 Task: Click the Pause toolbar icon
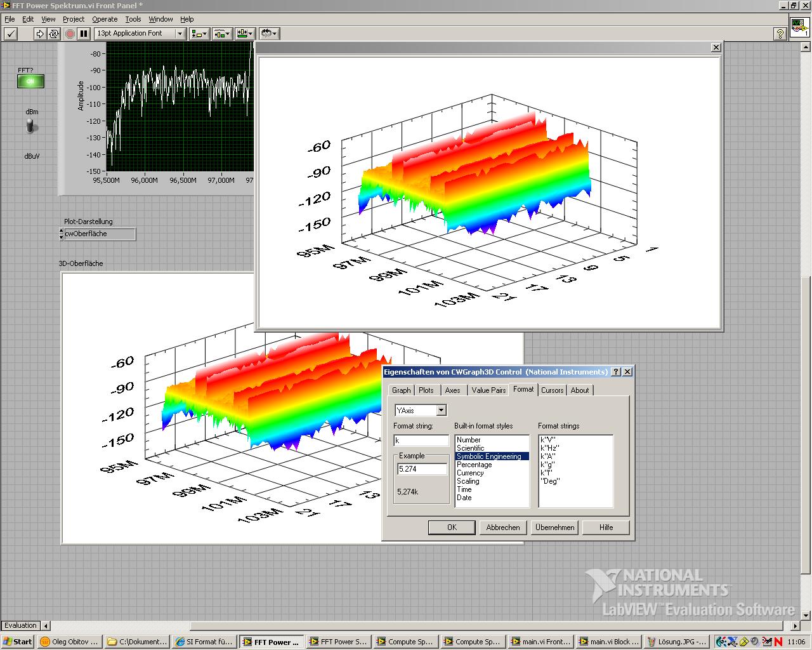[x=84, y=34]
